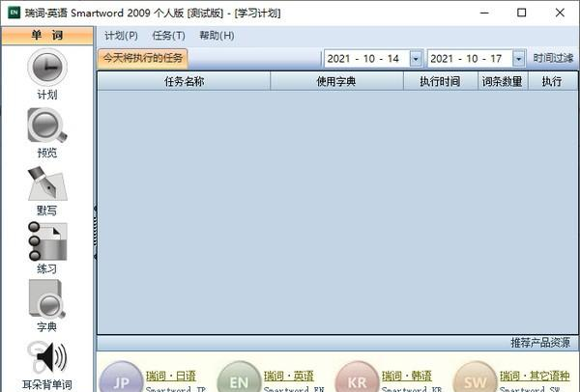This screenshot has height=392, width=580.
Task: Close the Smartword window
Action: click(560, 13)
